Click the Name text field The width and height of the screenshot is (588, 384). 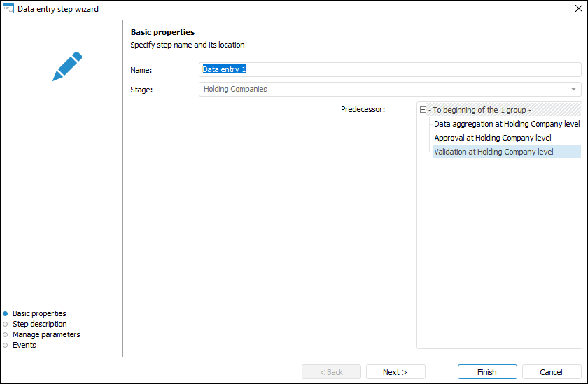tap(390, 69)
